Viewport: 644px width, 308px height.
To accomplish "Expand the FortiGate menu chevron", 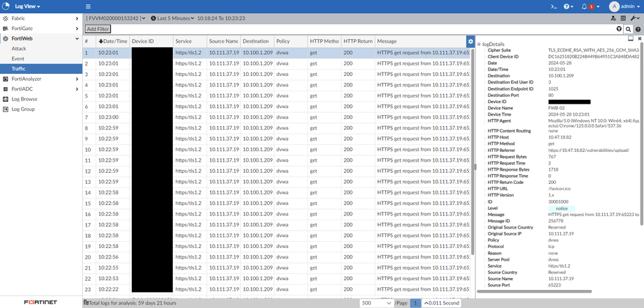I will click(x=77, y=29).
